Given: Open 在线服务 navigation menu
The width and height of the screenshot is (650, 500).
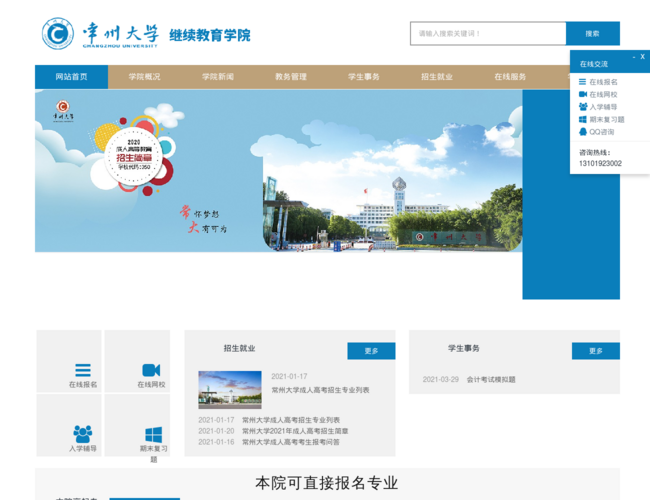Looking at the screenshot, I should (510, 77).
